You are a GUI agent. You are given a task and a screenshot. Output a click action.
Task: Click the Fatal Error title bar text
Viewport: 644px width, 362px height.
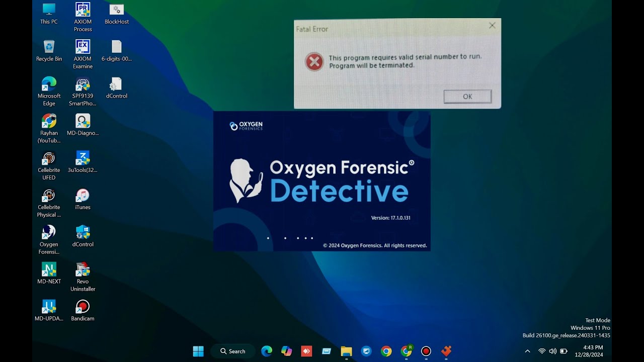pyautogui.click(x=312, y=29)
